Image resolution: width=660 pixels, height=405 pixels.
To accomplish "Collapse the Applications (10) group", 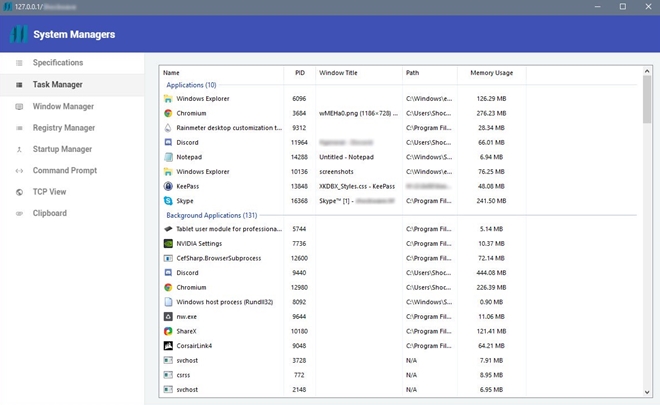I will coord(191,85).
